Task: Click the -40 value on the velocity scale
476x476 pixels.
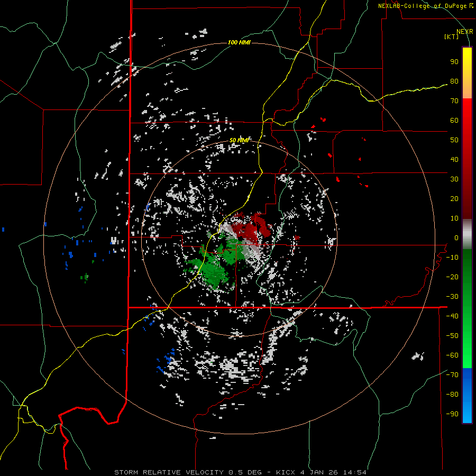Action: tap(452, 316)
